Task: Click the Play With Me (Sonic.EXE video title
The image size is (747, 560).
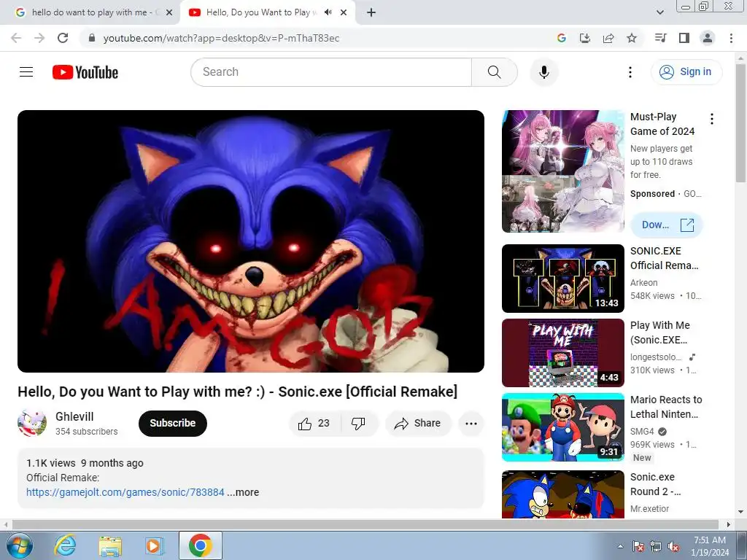Action: 659,332
